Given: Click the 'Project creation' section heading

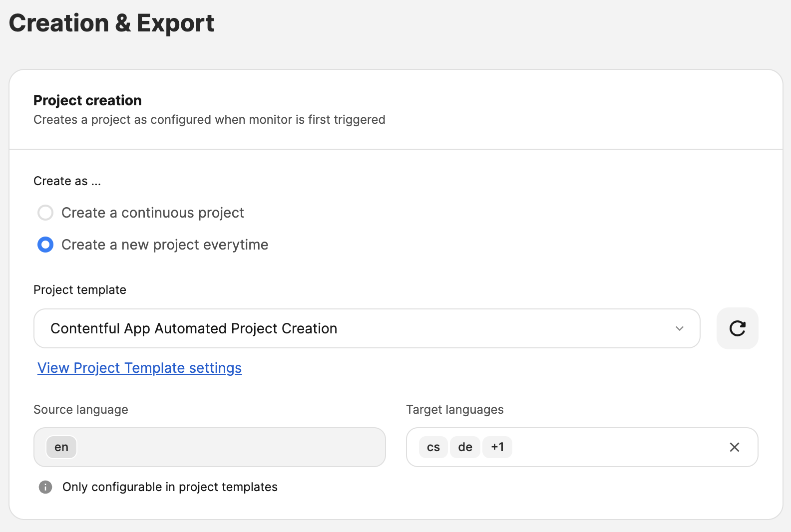Looking at the screenshot, I should point(87,100).
